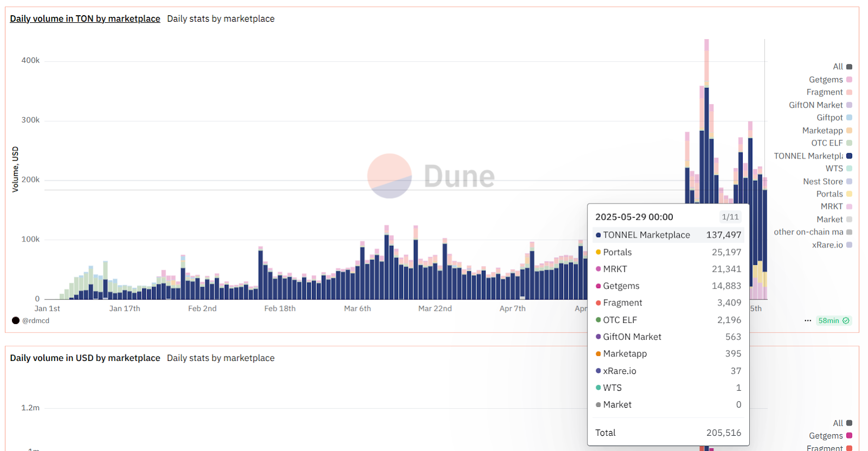Click the Marketapp legend color swatch

[x=849, y=131]
